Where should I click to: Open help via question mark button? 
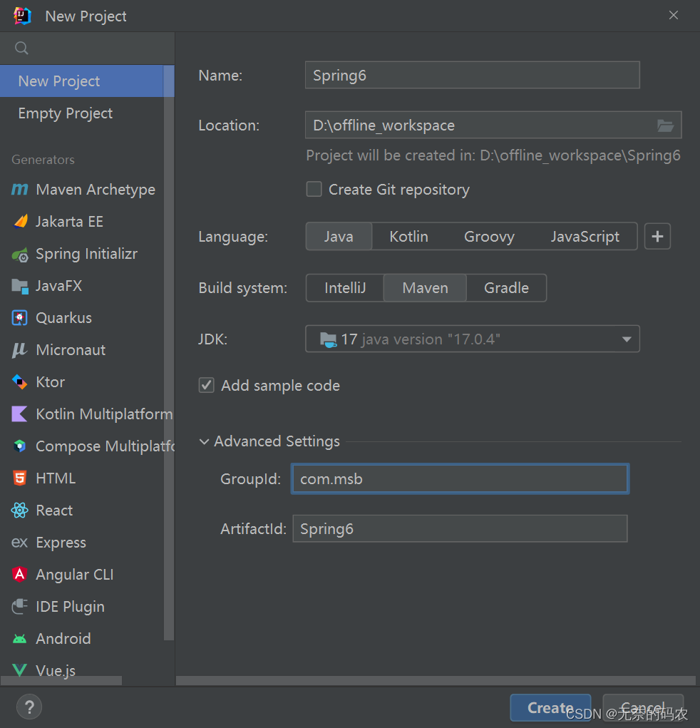coord(29,707)
